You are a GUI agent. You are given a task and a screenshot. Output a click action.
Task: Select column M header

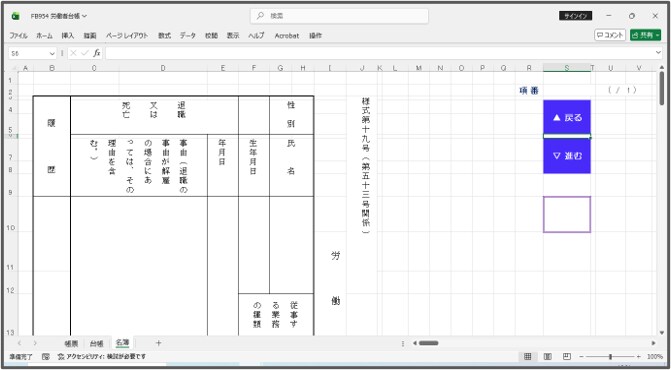tap(419, 68)
